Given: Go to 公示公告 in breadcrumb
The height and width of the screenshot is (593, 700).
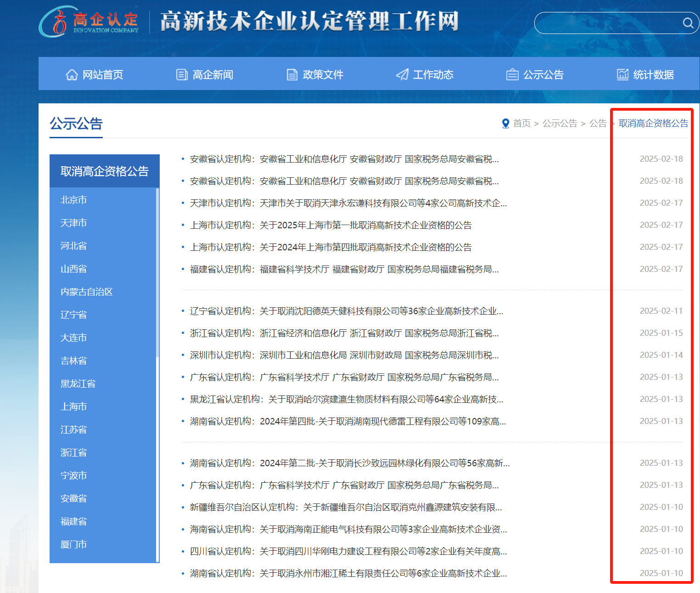Looking at the screenshot, I should (560, 123).
